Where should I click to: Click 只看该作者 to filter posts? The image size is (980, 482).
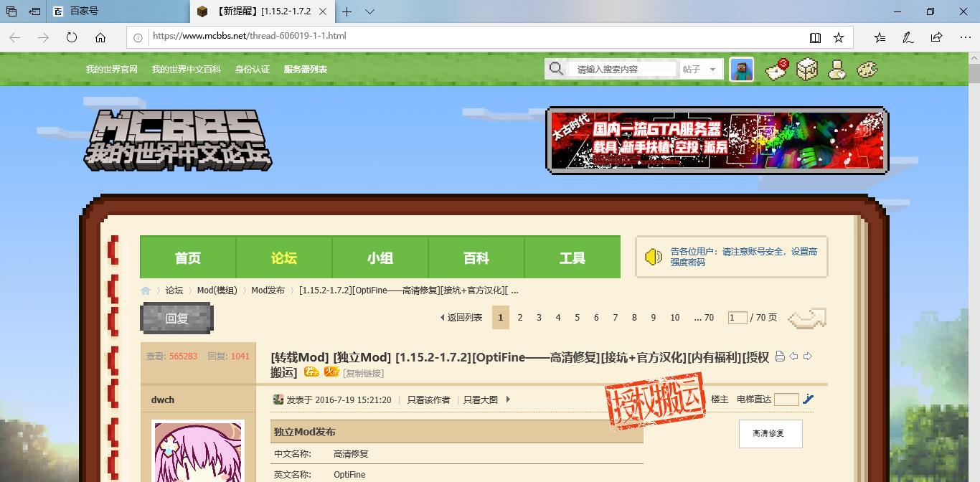(x=429, y=400)
